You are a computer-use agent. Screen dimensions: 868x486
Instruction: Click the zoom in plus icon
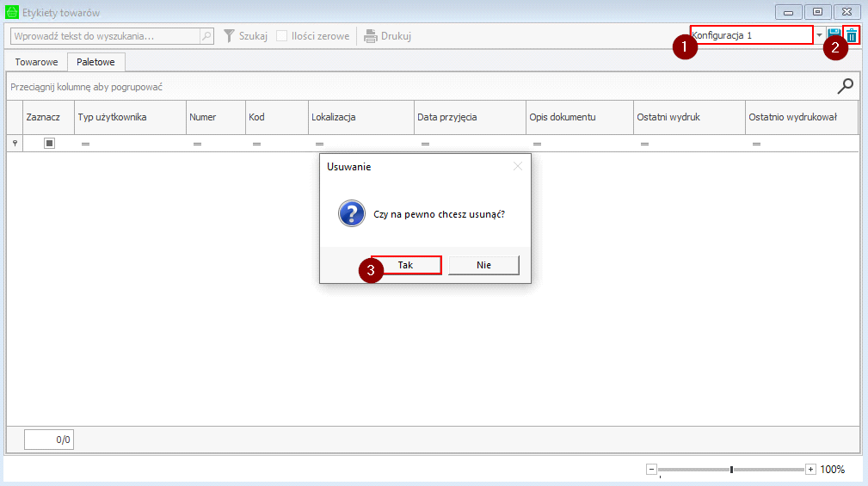810,469
